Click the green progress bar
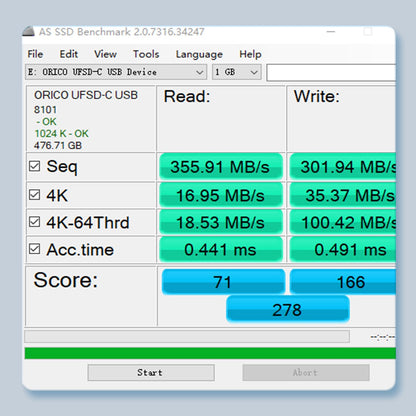 210,353
